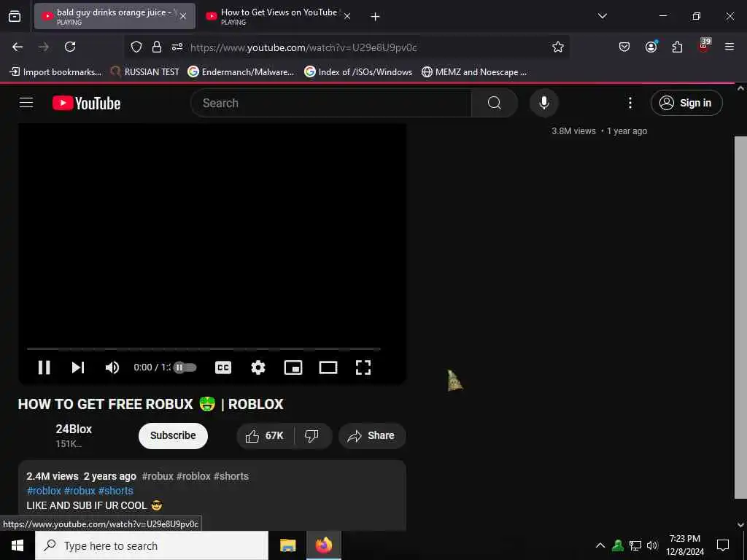Viewport: 747px width, 560px height.
Task: Activate the miniplayer icon
Action: click(293, 367)
